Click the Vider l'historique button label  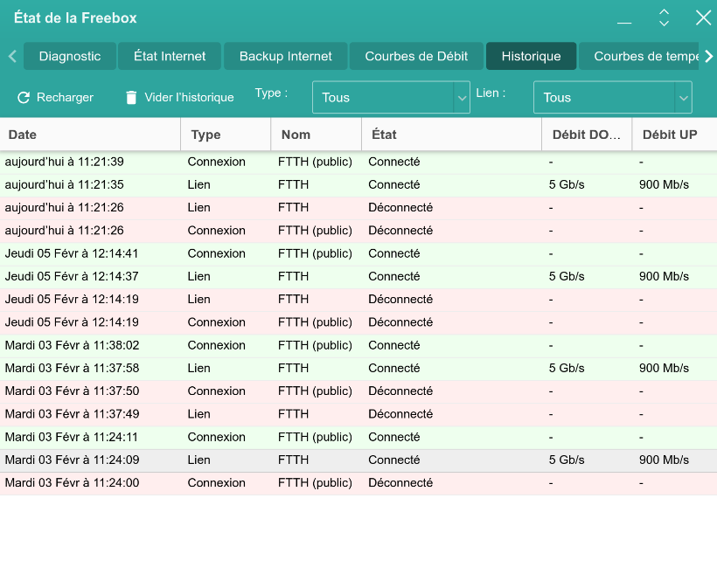189,97
